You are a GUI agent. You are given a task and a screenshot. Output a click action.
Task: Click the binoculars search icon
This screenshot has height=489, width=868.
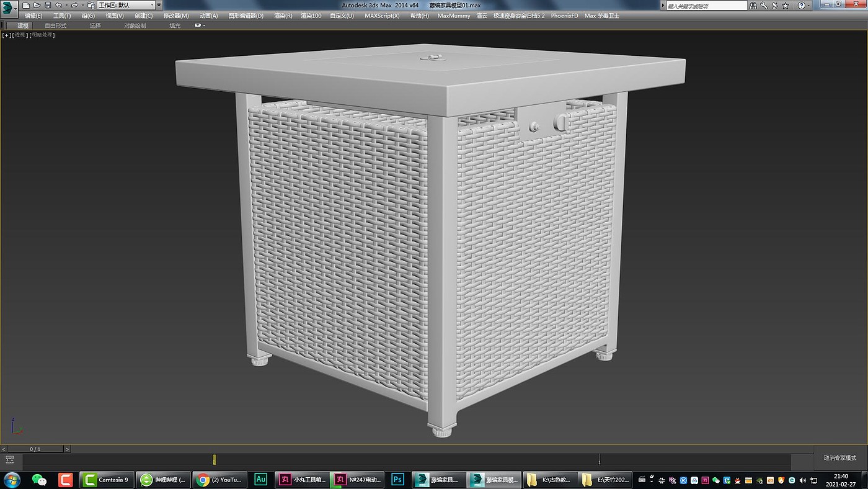pyautogui.click(x=752, y=6)
